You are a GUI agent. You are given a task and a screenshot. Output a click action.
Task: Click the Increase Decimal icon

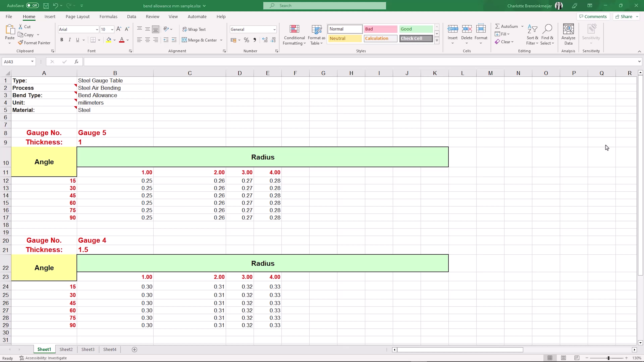[x=265, y=40]
